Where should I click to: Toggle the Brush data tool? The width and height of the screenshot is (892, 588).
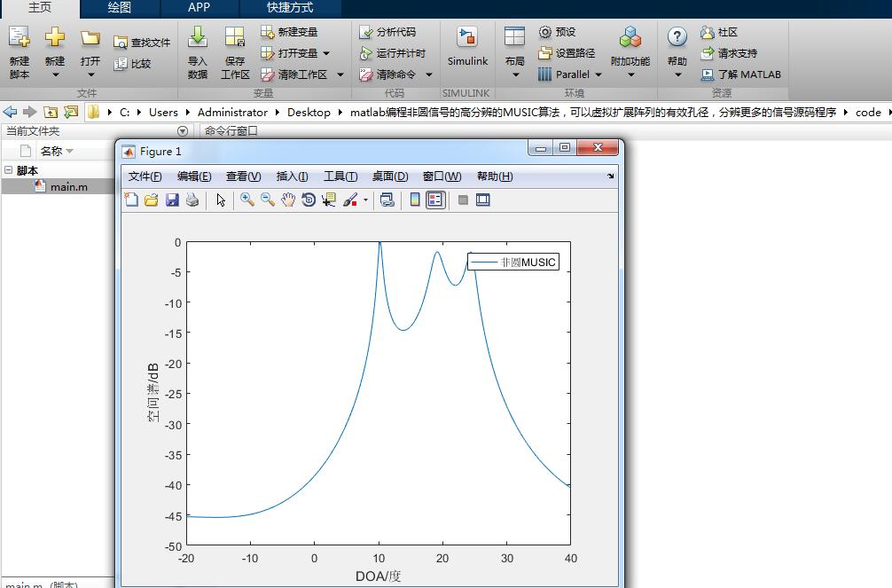pos(350,200)
